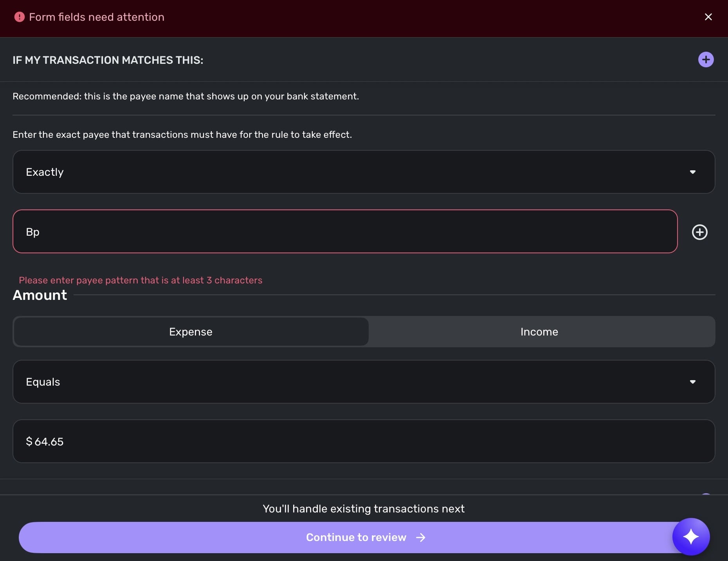Image resolution: width=728 pixels, height=561 pixels.
Task: Open the Exactly payee match dropdown
Action: 352,172
